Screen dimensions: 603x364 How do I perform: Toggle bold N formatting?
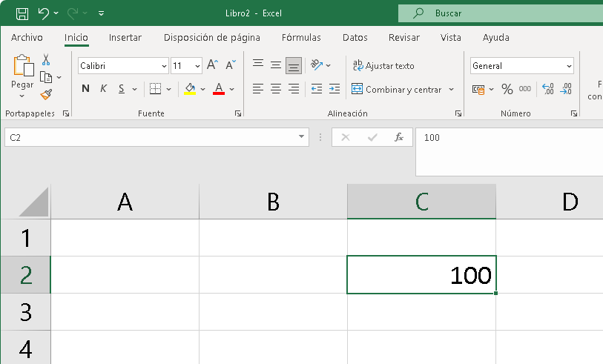(x=85, y=89)
